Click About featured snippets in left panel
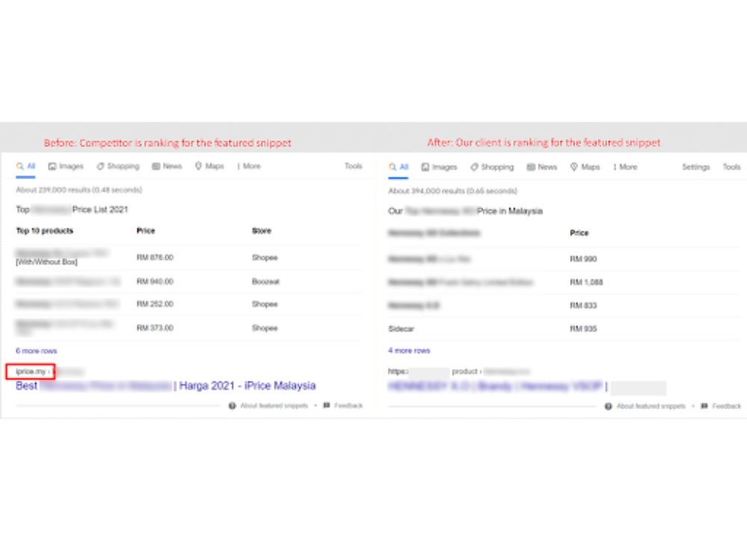 [x=274, y=405]
